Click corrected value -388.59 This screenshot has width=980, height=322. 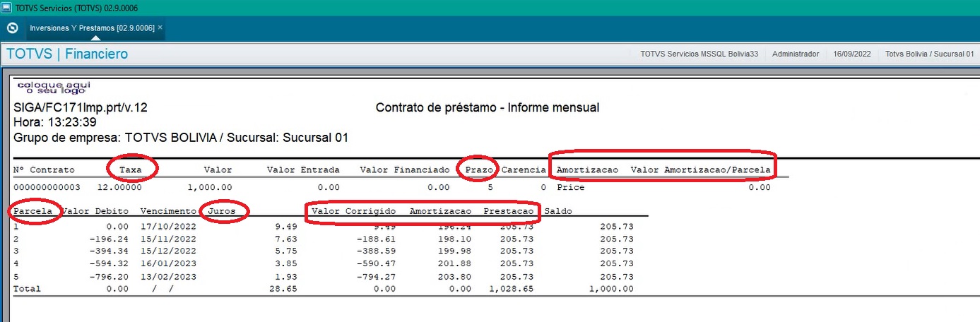click(x=376, y=251)
